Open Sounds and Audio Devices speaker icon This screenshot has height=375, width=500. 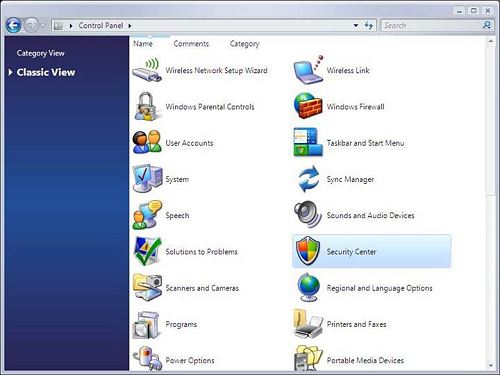click(308, 214)
